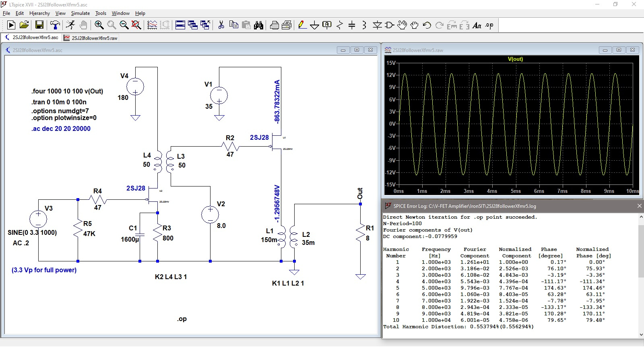Image resolution: width=644 pixels, height=348 pixels.
Task: Open the Window menu
Action: [x=121, y=13]
